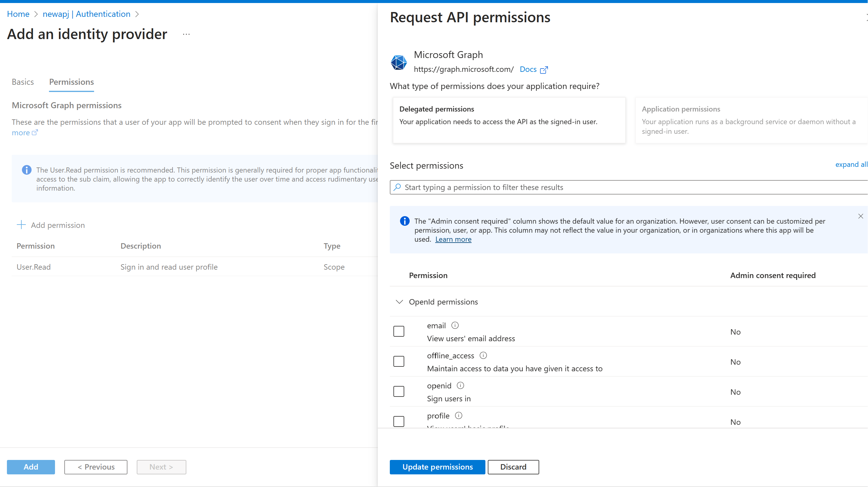
Task: Click the Description column header
Action: 141,246
